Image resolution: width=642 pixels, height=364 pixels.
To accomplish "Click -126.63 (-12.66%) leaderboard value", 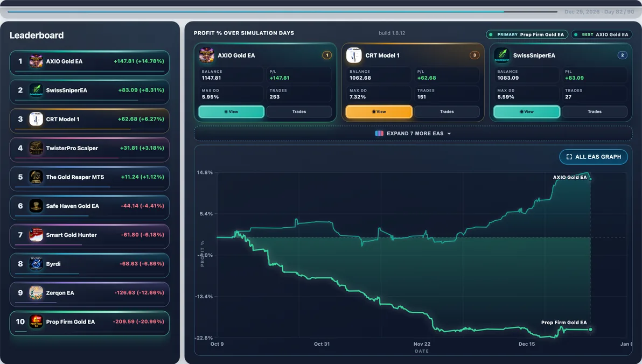I will [139, 292].
